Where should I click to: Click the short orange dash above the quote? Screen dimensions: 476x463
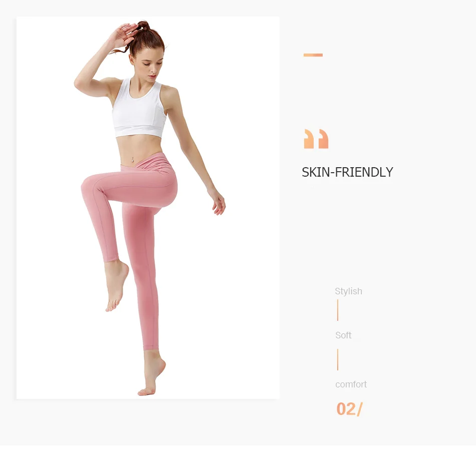pos(313,55)
